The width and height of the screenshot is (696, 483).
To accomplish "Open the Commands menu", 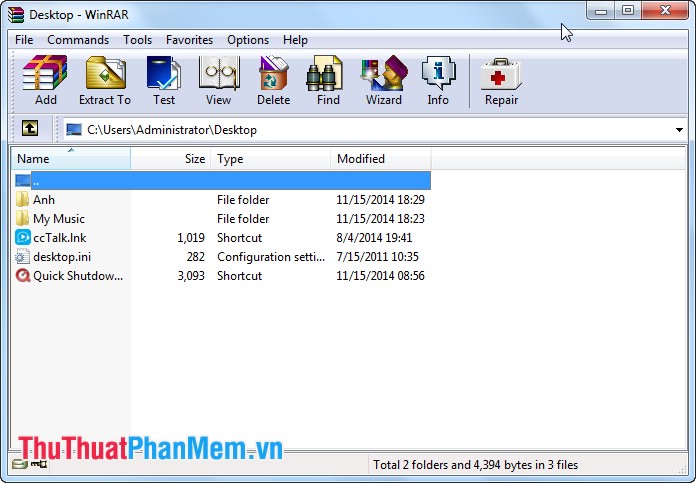I will click(x=78, y=40).
